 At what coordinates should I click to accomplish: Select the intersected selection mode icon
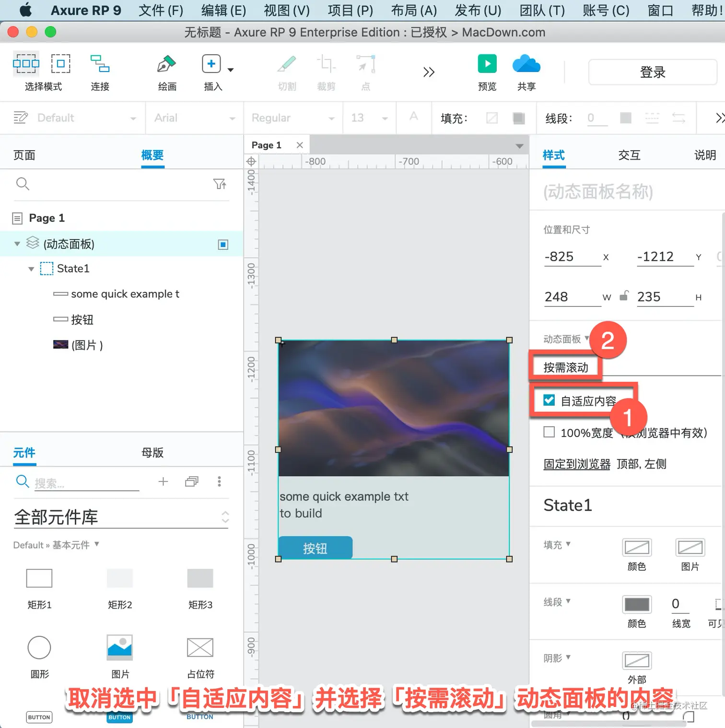[x=26, y=63]
